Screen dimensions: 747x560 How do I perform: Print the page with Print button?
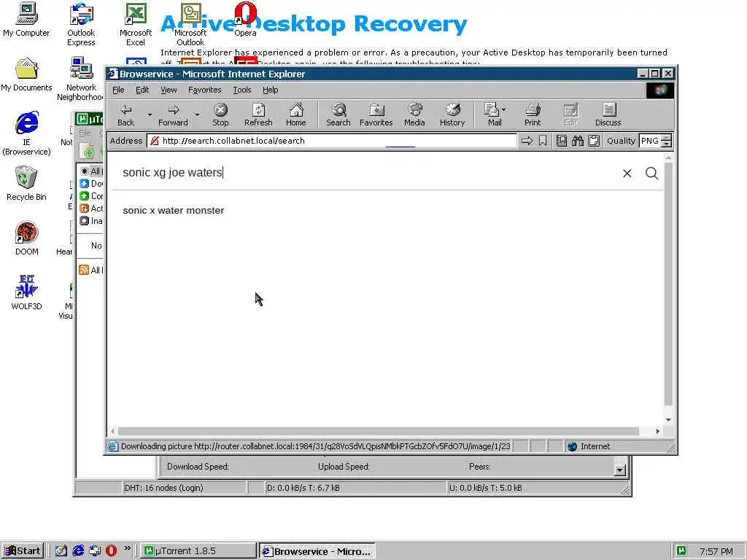(x=533, y=115)
